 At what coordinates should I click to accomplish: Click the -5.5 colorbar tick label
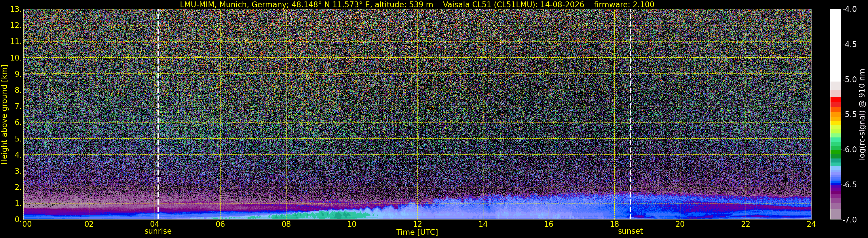click(850, 114)
